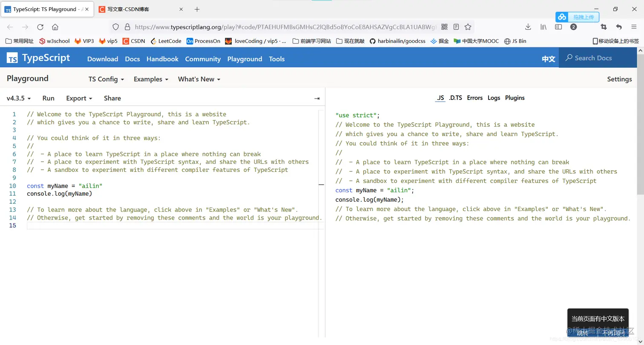Image resolution: width=644 pixels, height=345 pixels.
Task: Toggle the browser sidebar icon
Action: [x=558, y=27]
